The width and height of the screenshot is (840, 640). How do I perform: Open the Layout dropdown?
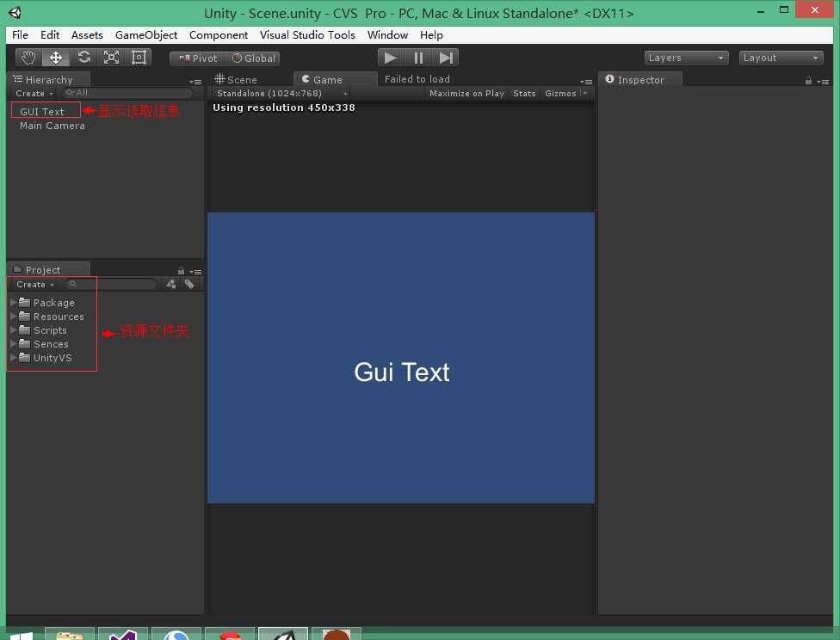coord(781,58)
